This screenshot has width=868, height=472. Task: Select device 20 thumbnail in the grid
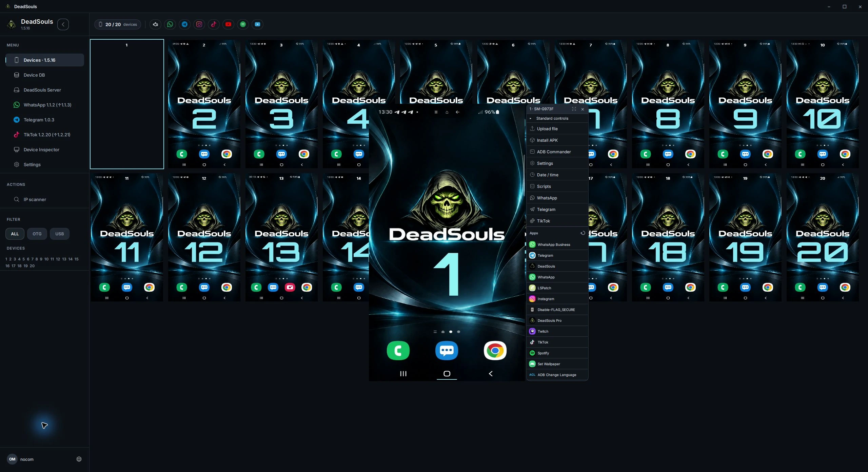(x=823, y=237)
